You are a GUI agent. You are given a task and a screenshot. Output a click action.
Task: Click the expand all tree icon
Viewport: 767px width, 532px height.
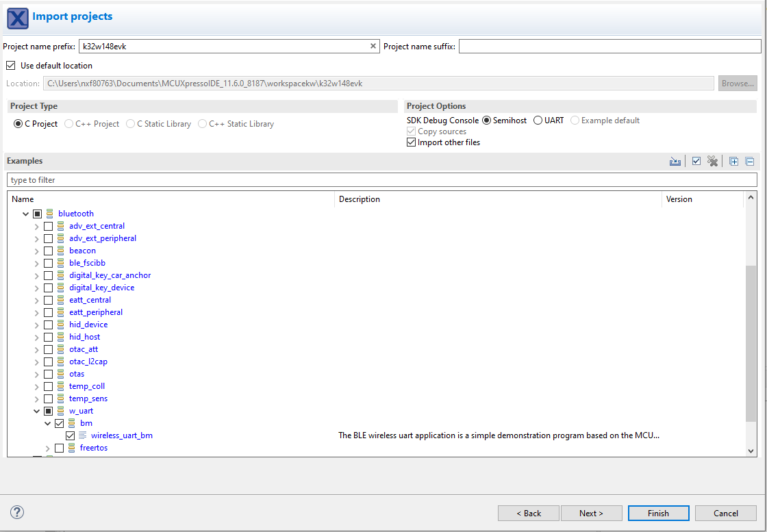click(733, 162)
